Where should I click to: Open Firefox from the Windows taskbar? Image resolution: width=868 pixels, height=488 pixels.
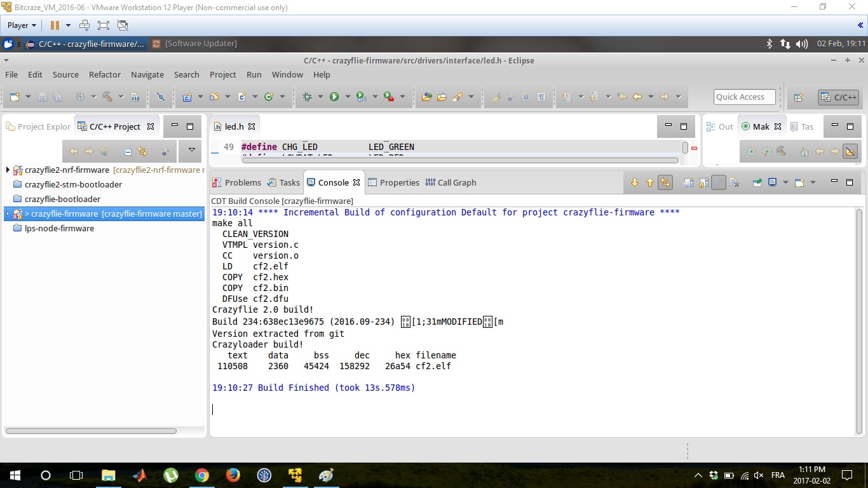pos(233,475)
